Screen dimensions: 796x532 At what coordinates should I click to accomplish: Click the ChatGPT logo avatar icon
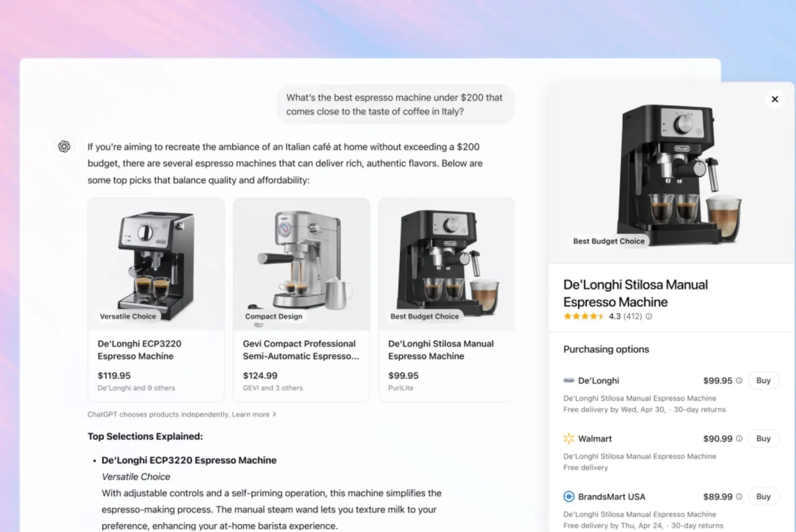click(x=64, y=146)
